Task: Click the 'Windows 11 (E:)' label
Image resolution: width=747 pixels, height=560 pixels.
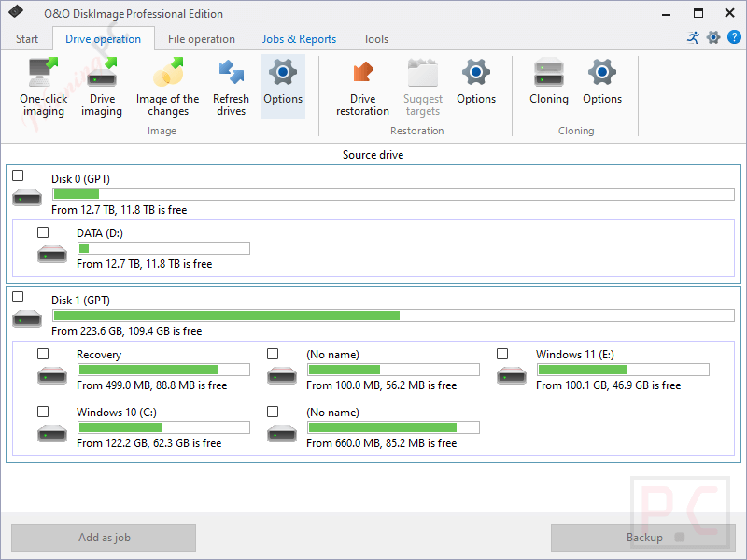Action: (x=574, y=355)
